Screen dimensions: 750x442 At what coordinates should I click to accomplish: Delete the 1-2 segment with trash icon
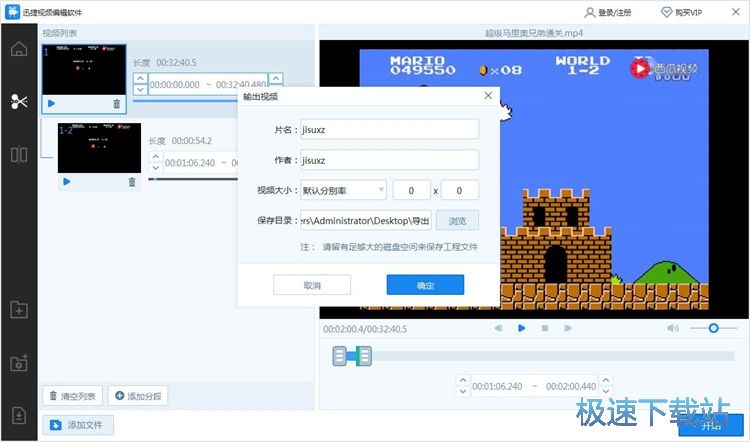pos(132,182)
